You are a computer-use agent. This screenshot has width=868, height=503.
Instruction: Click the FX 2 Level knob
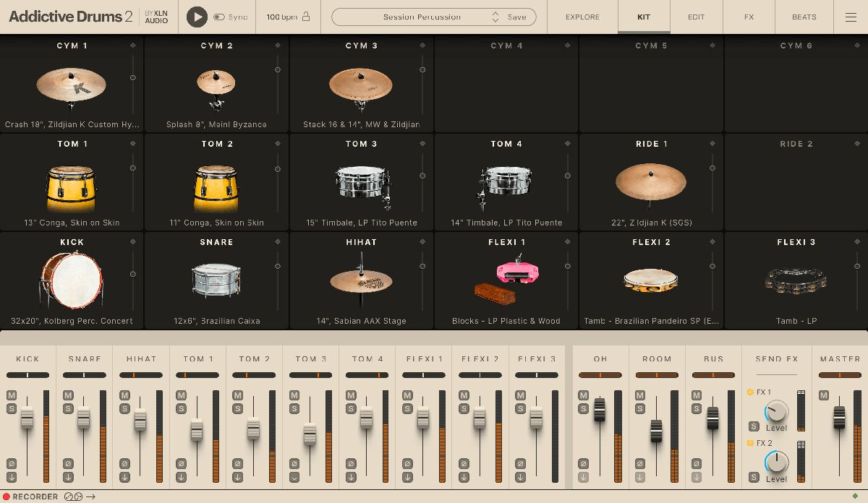(776, 461)
